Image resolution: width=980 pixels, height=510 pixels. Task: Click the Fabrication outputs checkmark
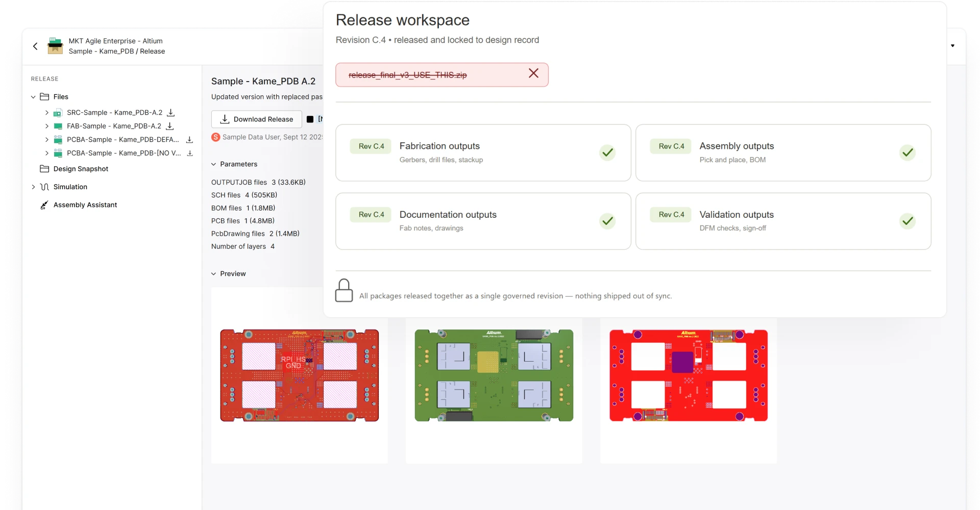point(607,152)
